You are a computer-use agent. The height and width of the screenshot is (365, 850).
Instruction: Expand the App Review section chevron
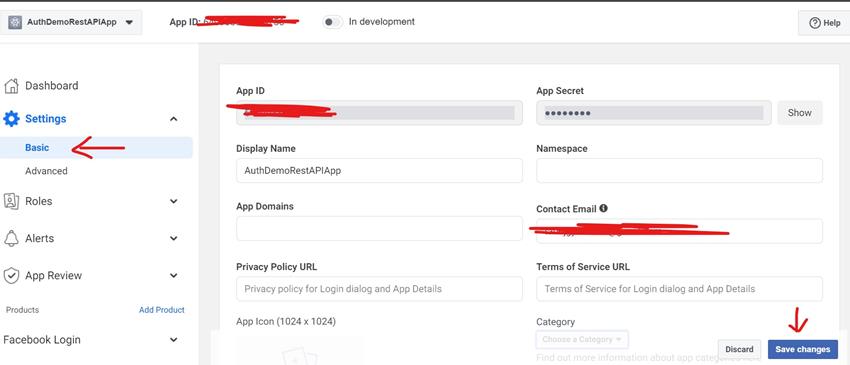coord(173,276)
